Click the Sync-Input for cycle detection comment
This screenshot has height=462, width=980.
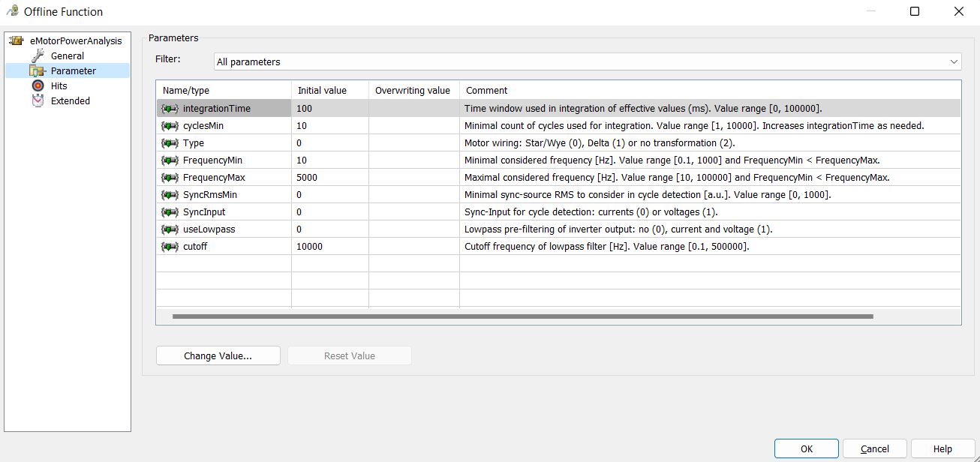point(591,212)
